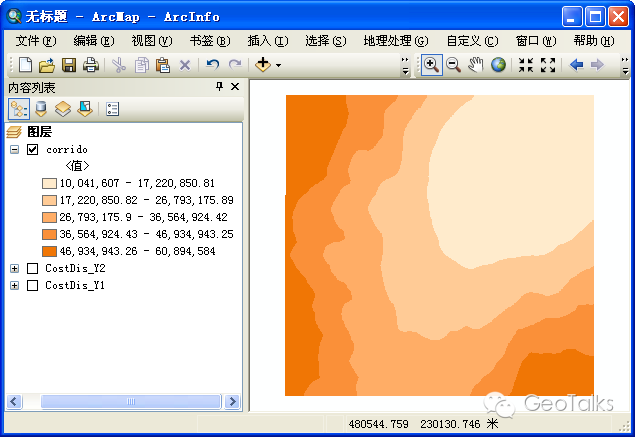Click the contents scrollbar left arrow
Screen dimensions: 635x437
pos(14,402)
